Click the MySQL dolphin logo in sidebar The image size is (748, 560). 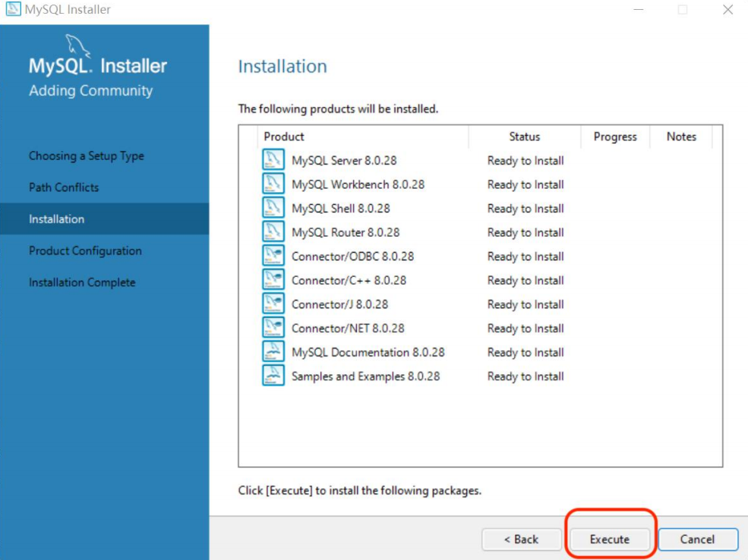tap(77, 46)
